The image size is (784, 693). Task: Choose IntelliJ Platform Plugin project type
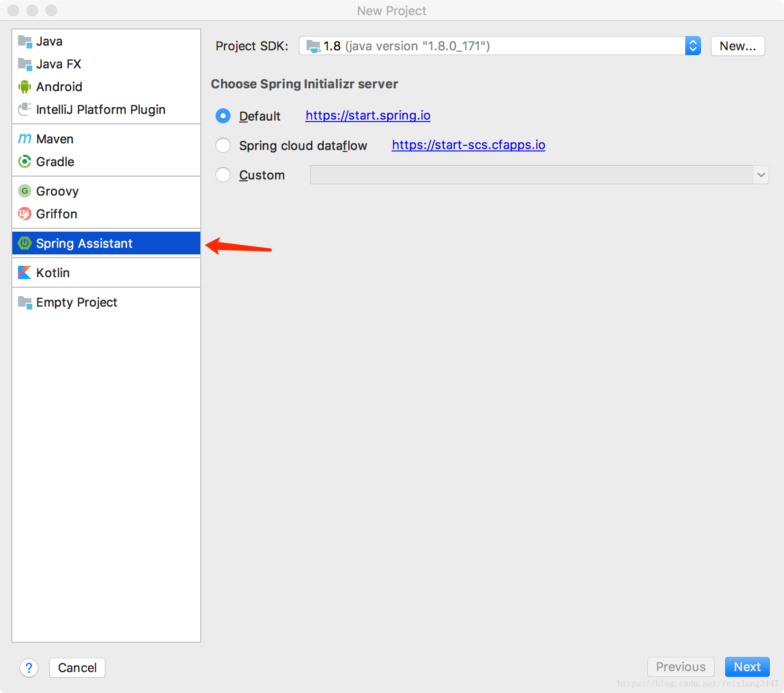(106, 110)
